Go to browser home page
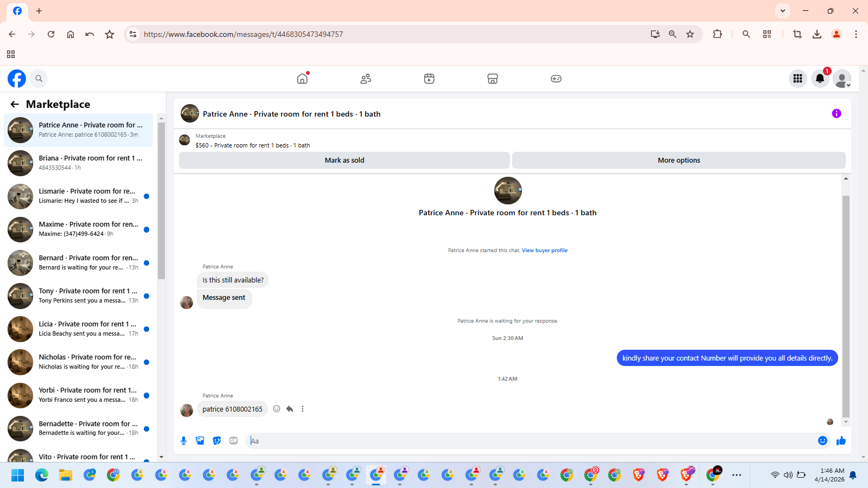The image size is (868, 488). [x=71, y=34]
